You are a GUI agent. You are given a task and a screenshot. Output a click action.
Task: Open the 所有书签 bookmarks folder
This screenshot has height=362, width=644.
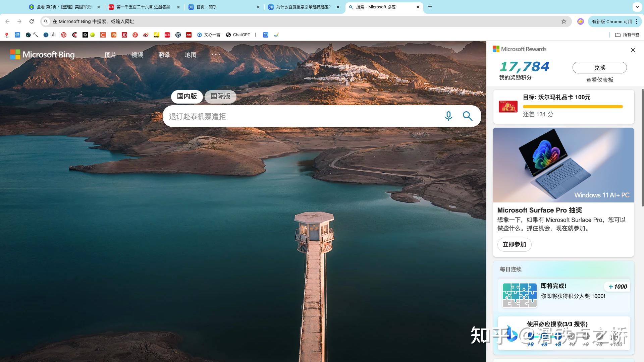pos(627,35)
